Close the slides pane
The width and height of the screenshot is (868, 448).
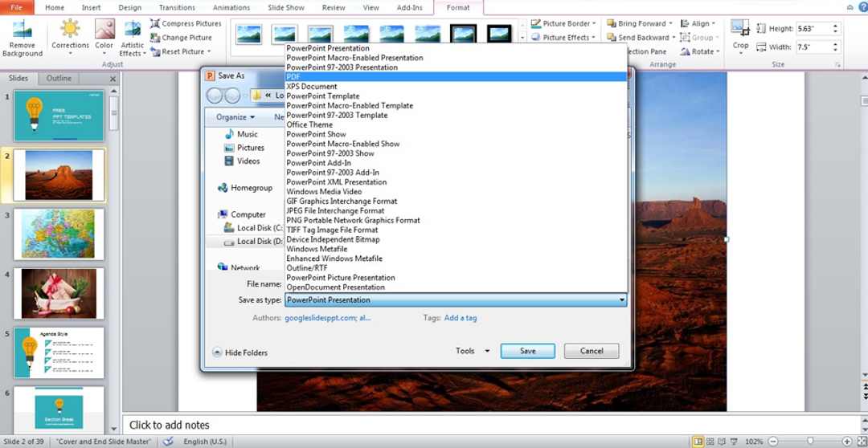[113, 79]
